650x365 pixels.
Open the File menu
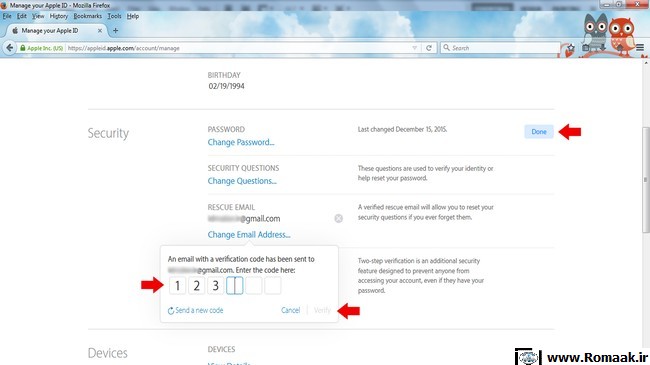[x=7, y=16]
